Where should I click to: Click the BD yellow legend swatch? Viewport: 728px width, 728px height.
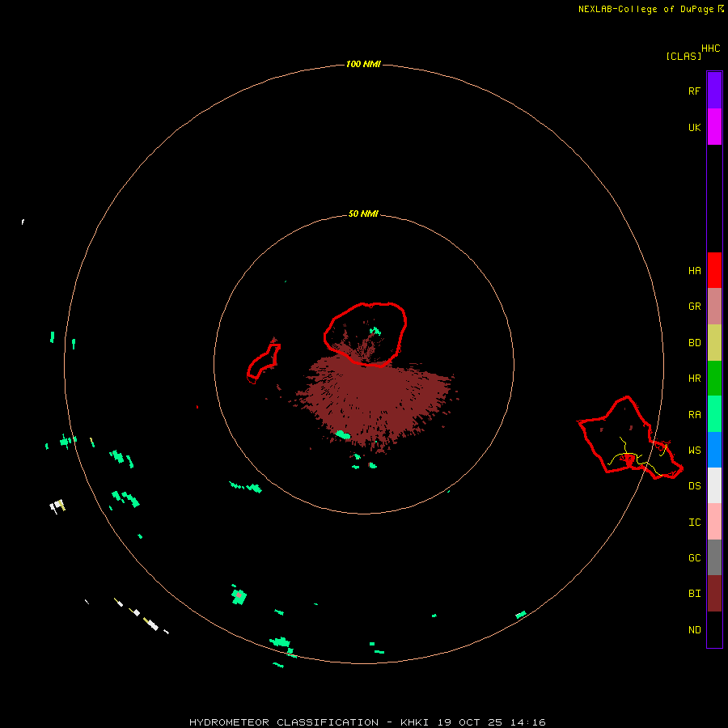tap(714, 343)
